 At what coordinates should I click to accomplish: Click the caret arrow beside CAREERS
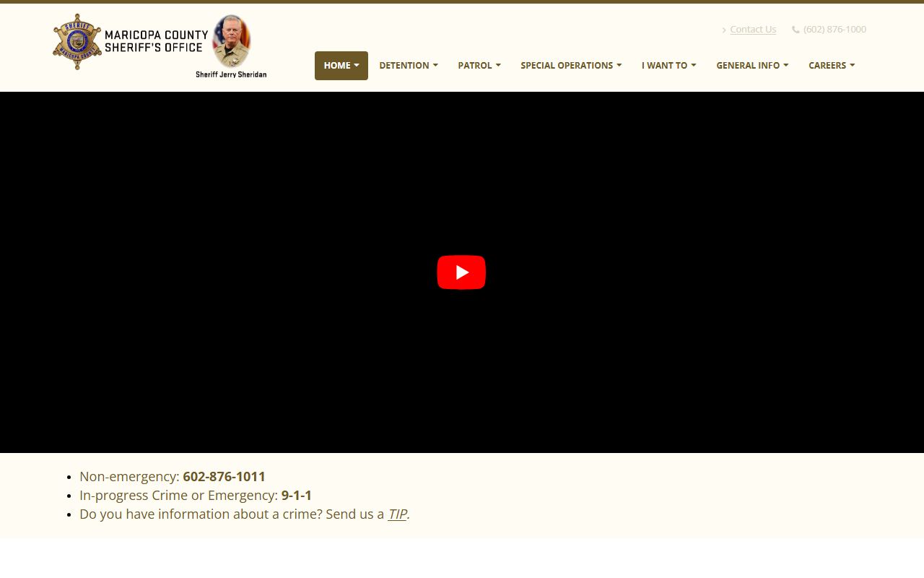coord(853,65)
